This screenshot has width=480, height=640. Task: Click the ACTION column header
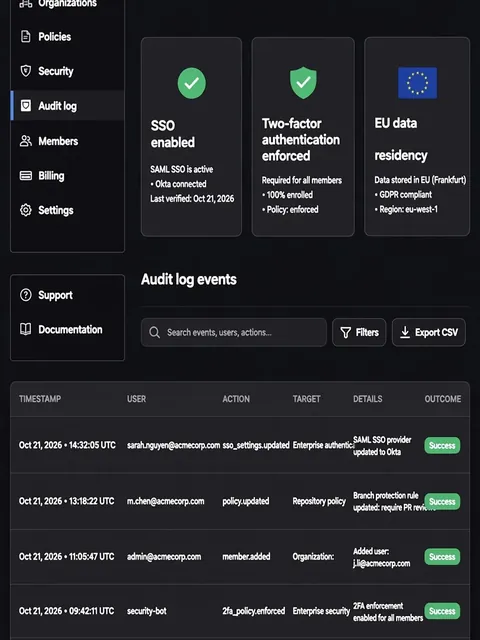[236, 399]
